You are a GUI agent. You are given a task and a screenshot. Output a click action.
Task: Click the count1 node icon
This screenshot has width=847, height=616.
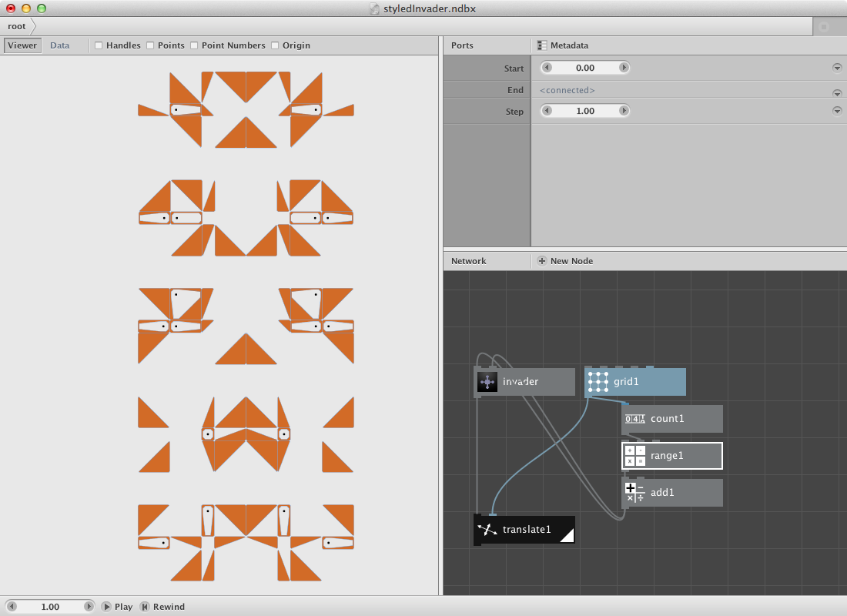[x=634, y=419]
